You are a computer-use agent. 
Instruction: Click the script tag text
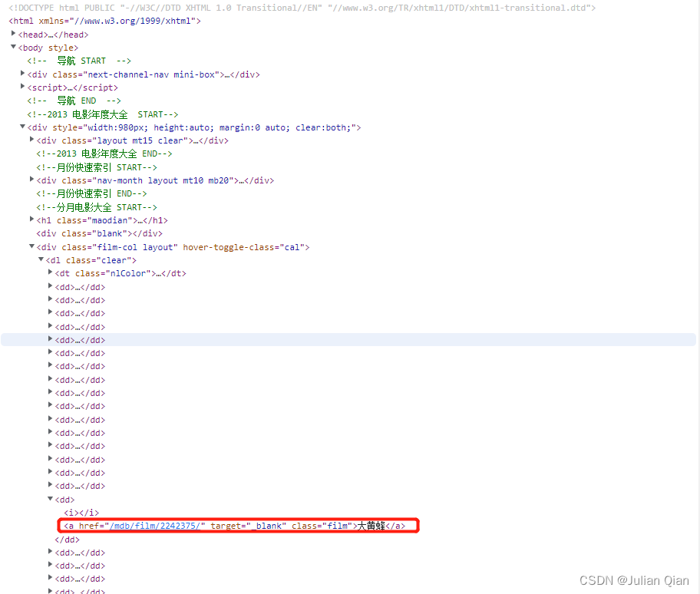point(72,87)
